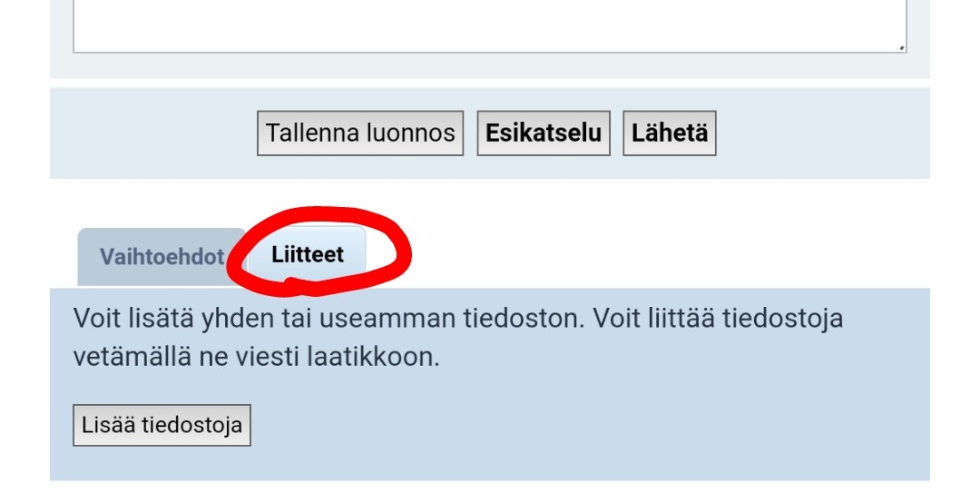980x503 pixels.
Task: Focus the message text area
Action: coord(490,25)
